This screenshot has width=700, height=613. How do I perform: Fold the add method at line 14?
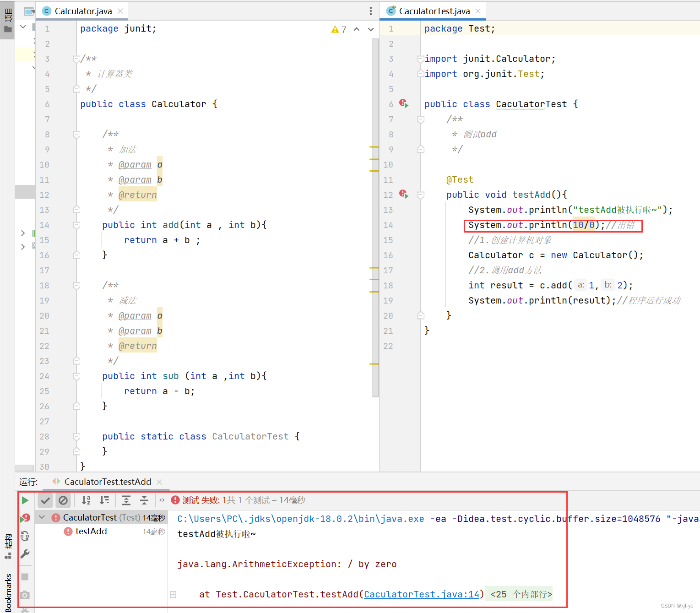click(x=76, y=225)
